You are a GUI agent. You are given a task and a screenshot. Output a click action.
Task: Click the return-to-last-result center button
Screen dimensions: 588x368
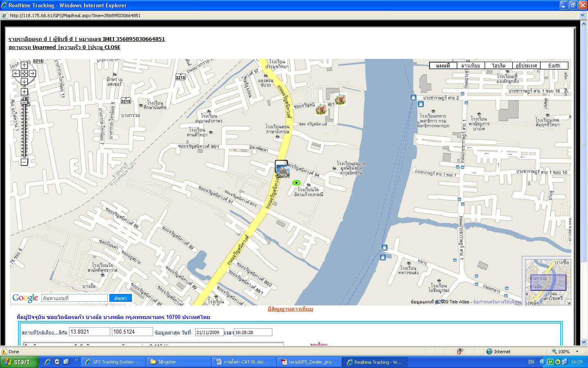click(24, 74)
